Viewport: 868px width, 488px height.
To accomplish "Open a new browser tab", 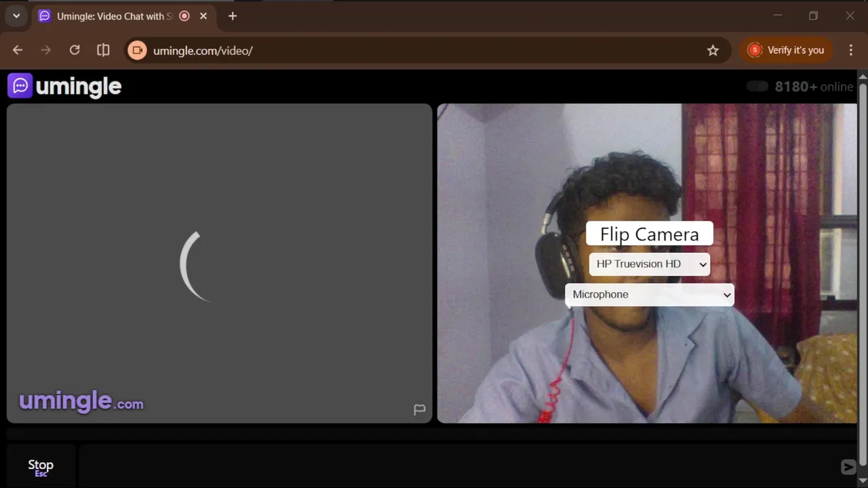I will pyautogui.click(x=233, y=16).
